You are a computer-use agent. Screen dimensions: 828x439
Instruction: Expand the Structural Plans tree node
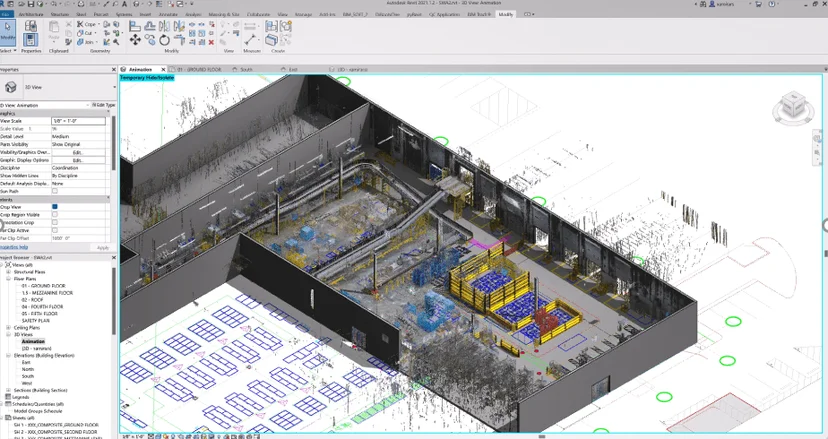pyautogui.click(x=8, y=272)
